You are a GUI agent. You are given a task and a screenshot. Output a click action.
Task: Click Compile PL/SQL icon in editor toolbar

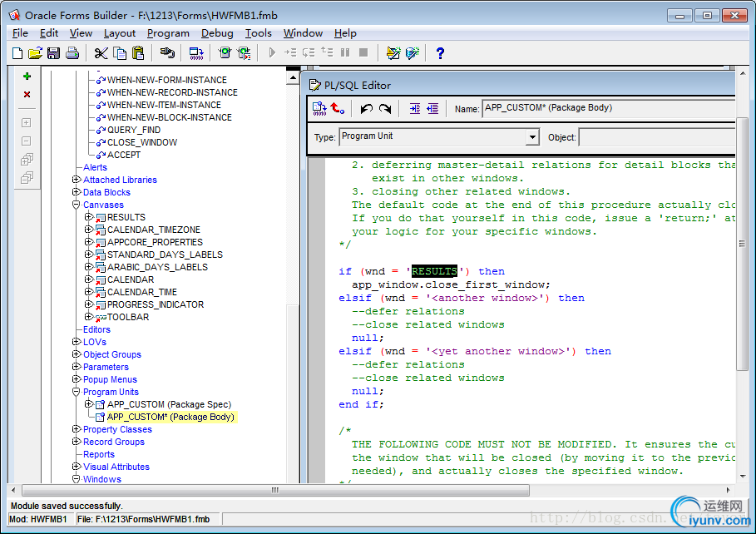[319, 108]
